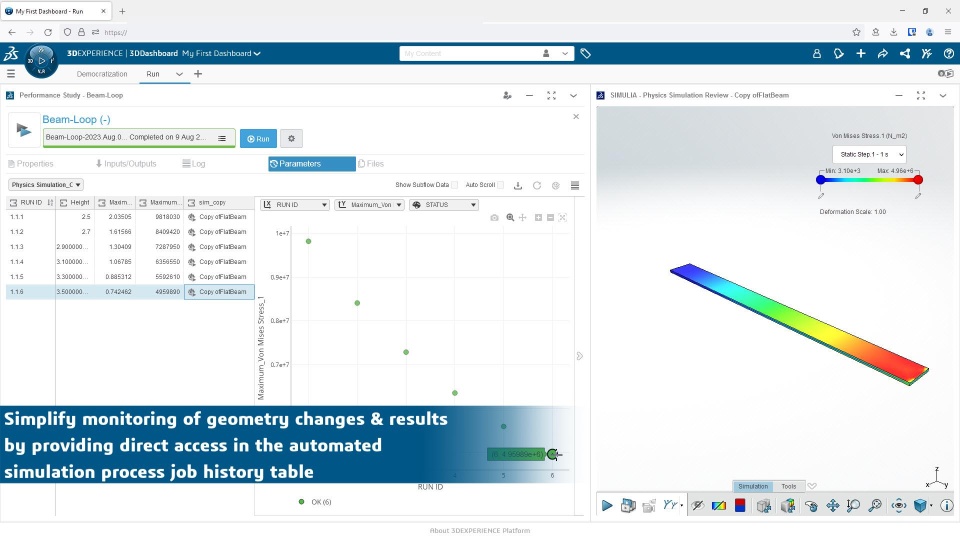Toggle the hidden display eye-slash icon
This screenshot has width=960, height=540.
(697, 506)
